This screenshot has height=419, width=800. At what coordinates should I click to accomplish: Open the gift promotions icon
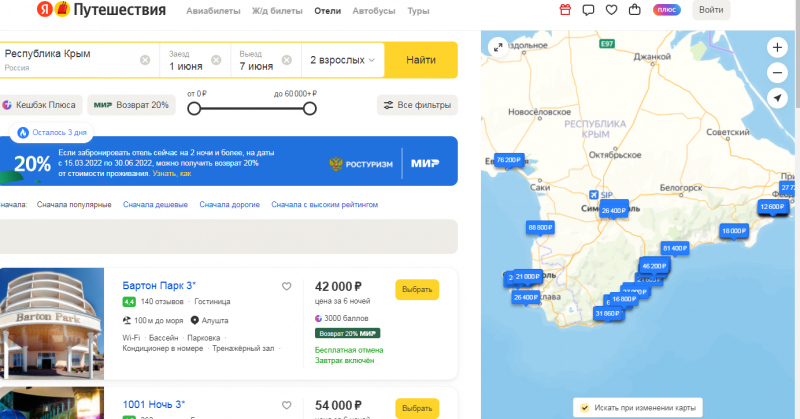point(565,10)
